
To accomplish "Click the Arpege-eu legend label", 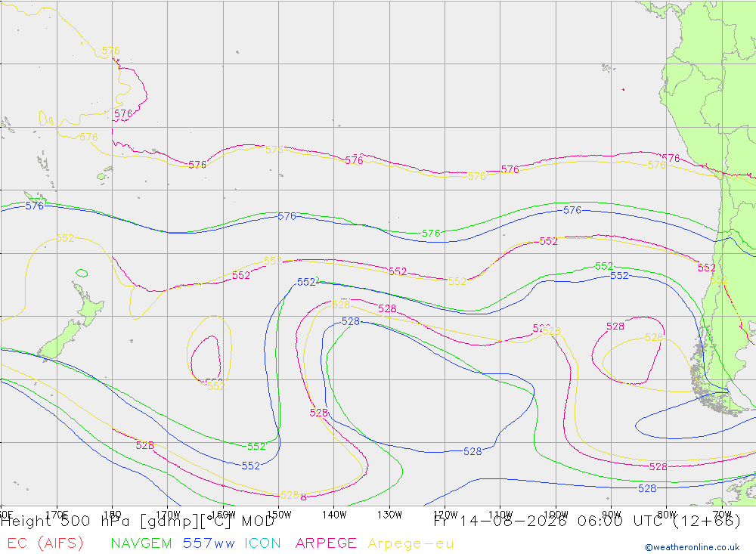I will point(411,543).
